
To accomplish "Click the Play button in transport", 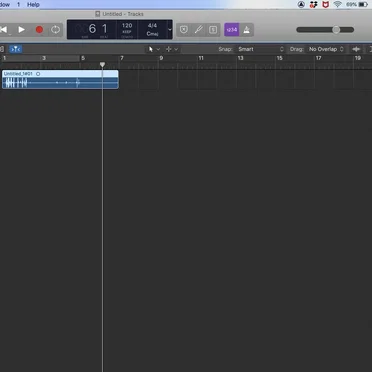I will click(21, 30).
